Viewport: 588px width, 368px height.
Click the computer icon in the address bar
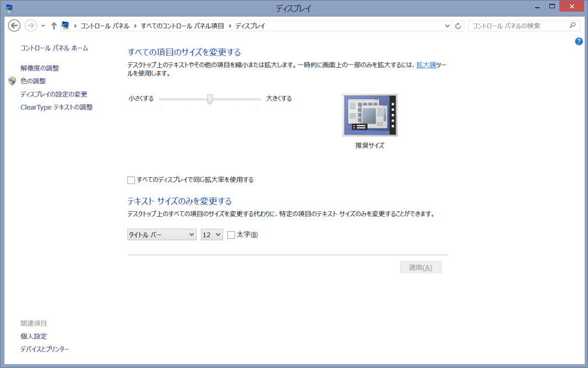(x=66, y=25)
